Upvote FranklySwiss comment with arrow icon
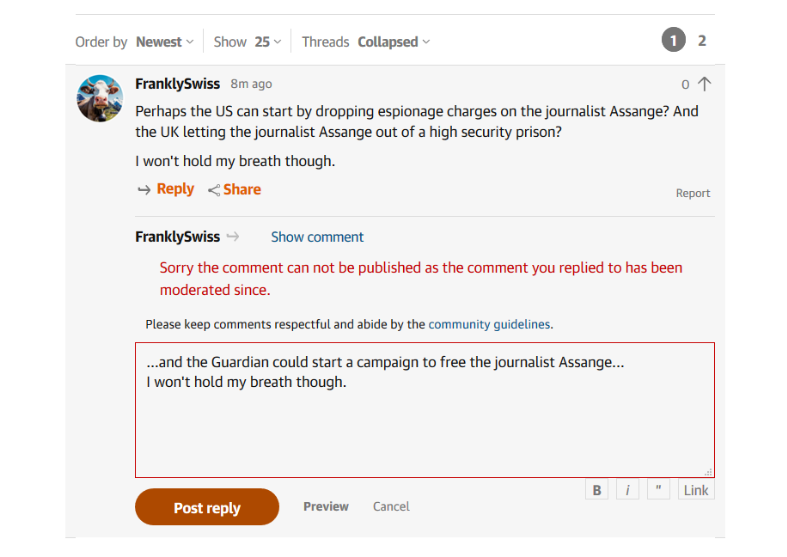Image resolution: width=787 pixels, height=557 pixels. click(x=705, y=84)
